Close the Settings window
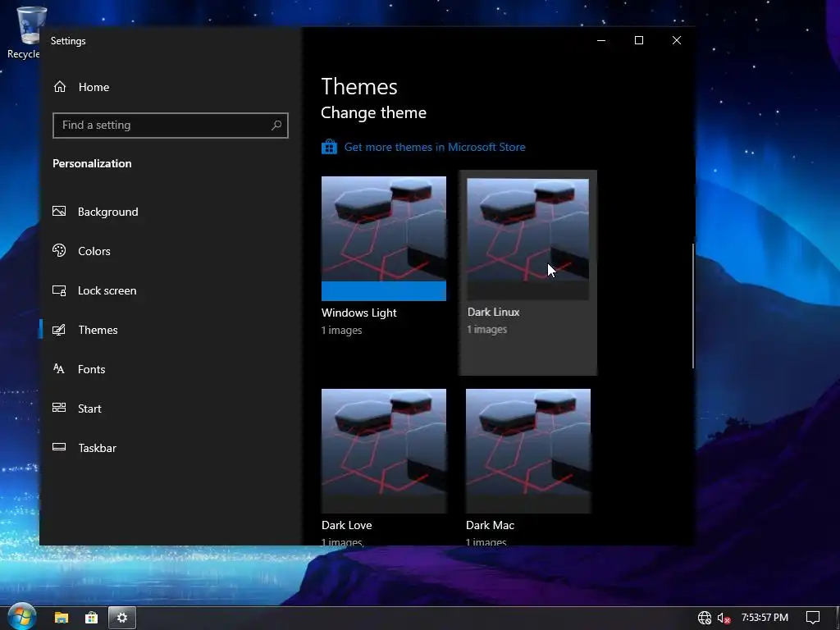Image resolution: width=840 pixels, height=630 pixels. coord(677,41)
